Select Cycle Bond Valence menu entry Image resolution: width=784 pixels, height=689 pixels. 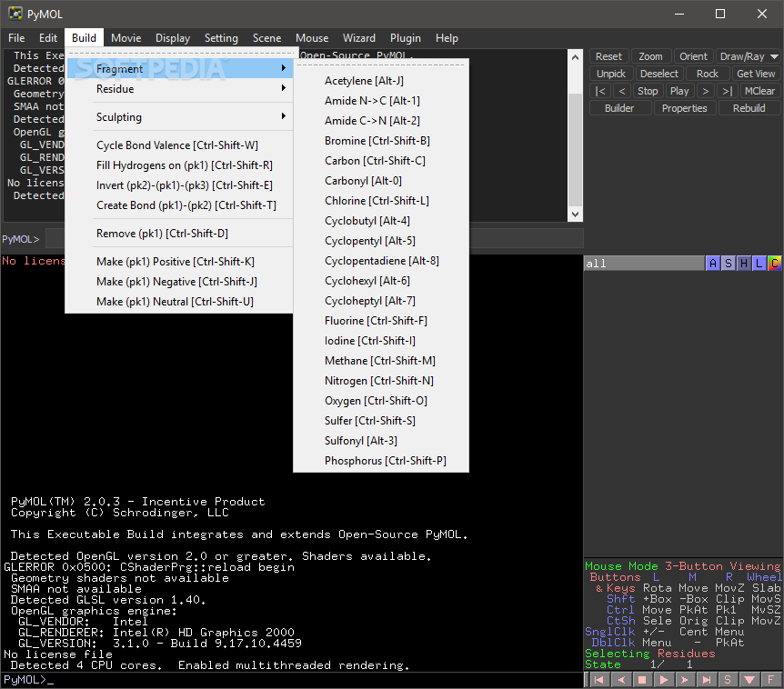(x=180, y=145)
